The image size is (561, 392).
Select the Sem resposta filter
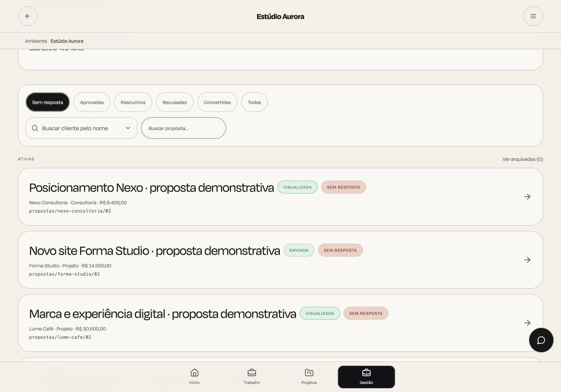[x=47, y=102]
